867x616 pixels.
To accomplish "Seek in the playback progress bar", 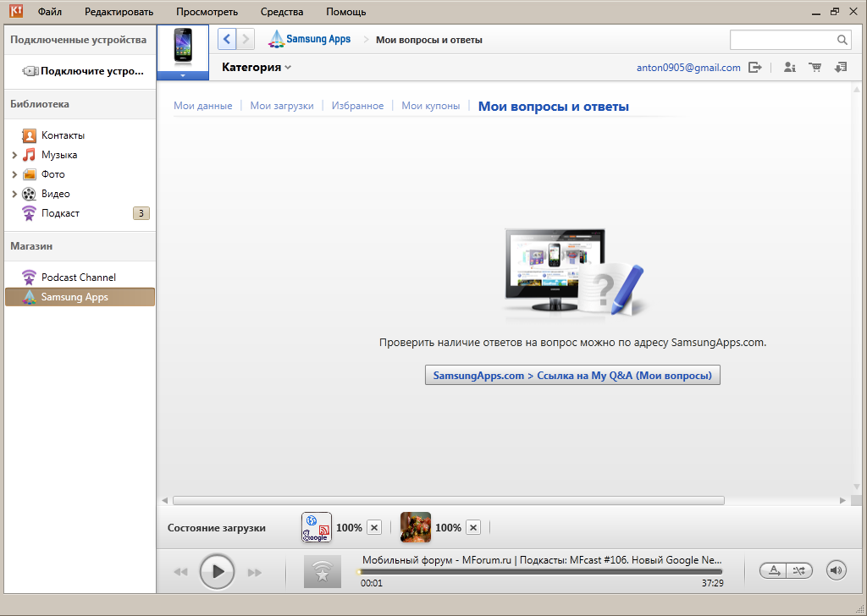I will [540, 572].
